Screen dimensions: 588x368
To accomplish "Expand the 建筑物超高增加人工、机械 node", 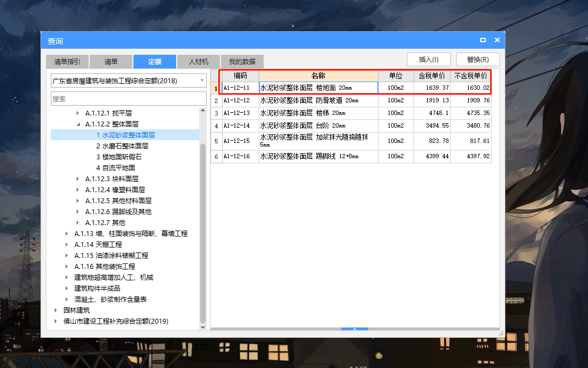I will [67, 278].
